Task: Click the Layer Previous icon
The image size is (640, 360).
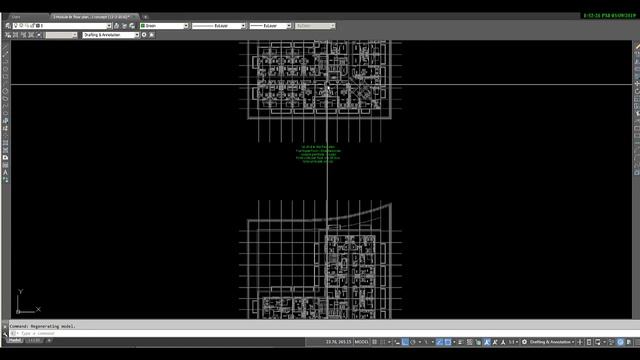Action: tap(124, 26)
